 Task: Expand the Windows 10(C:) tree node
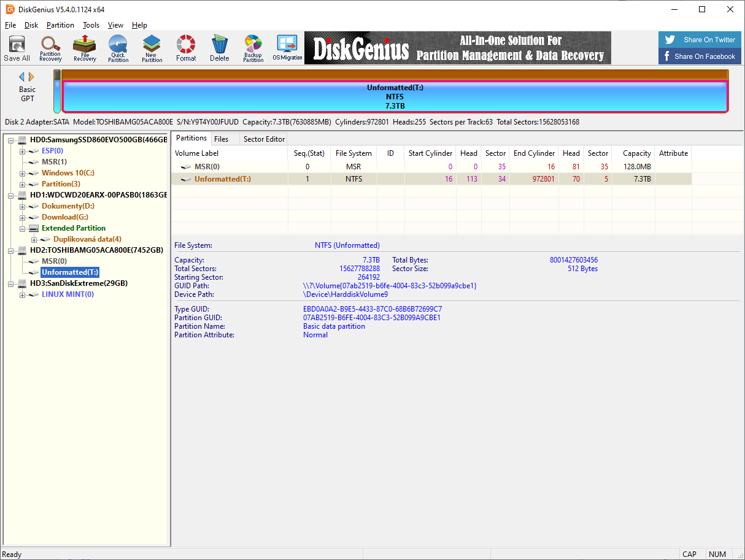[23, 173]
